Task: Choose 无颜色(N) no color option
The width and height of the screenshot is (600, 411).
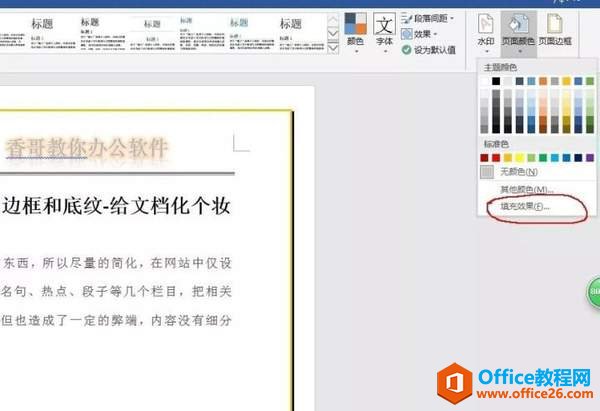Action: coord(519,172)
